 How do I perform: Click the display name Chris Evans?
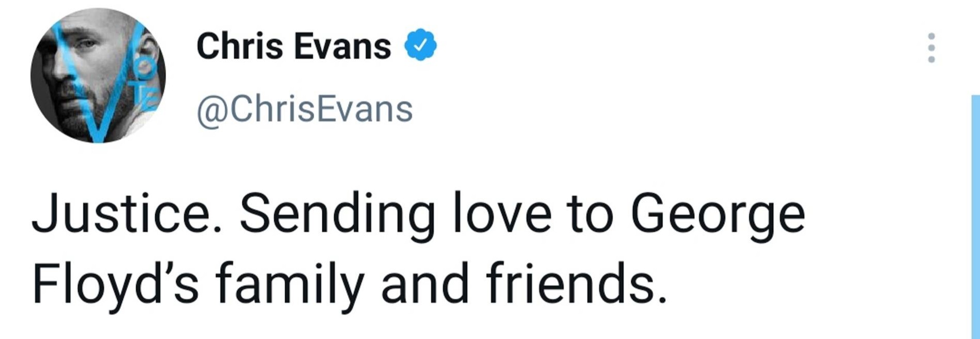pyautogui.click(x=293, y=46)
